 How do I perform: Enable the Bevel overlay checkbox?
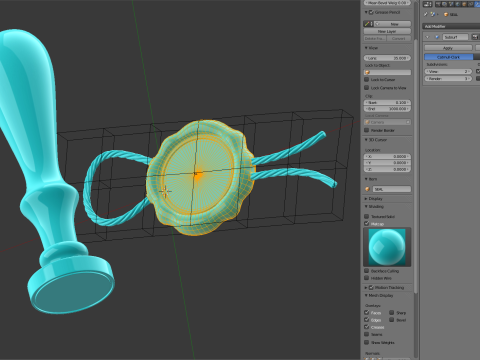click(392, 320)
